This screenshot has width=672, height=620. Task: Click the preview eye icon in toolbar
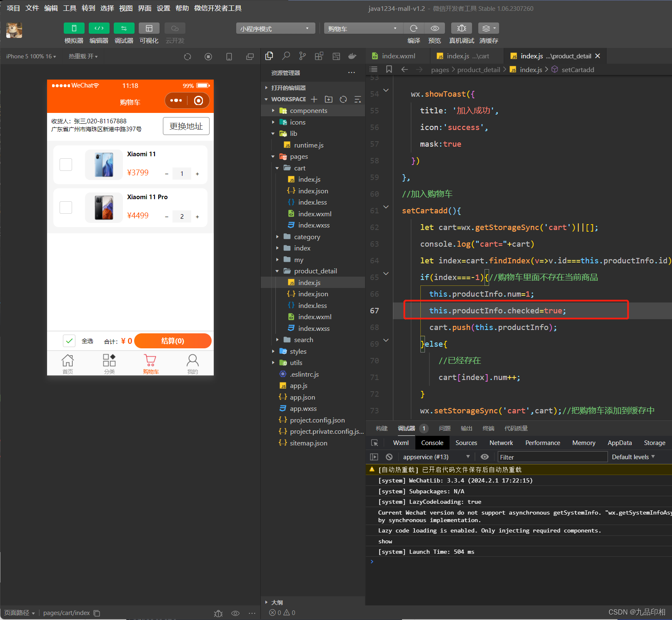(435, 28)
